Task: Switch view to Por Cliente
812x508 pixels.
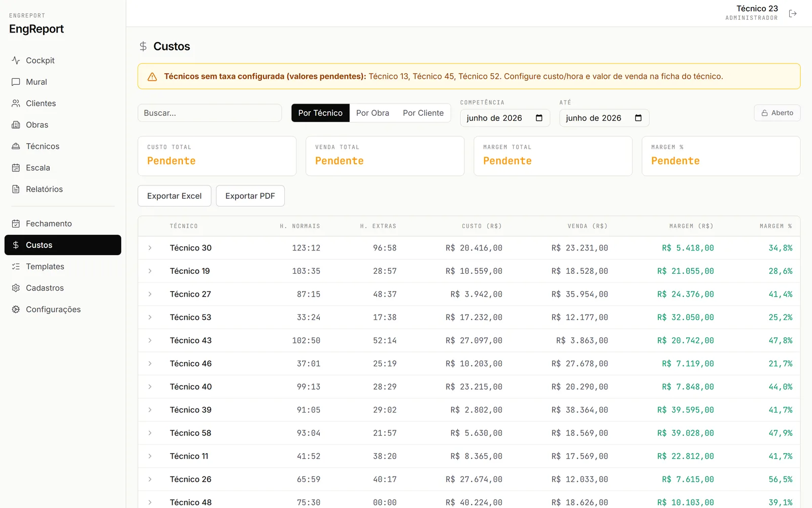Action: point(423,113)
